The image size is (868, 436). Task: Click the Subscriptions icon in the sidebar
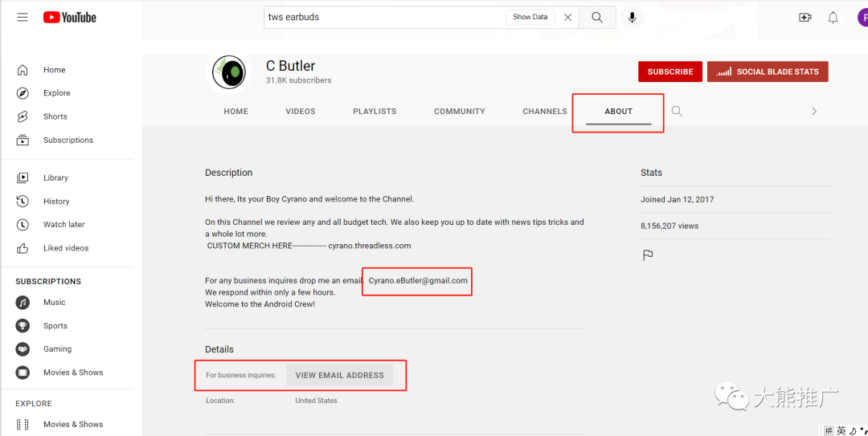point(23,140)
